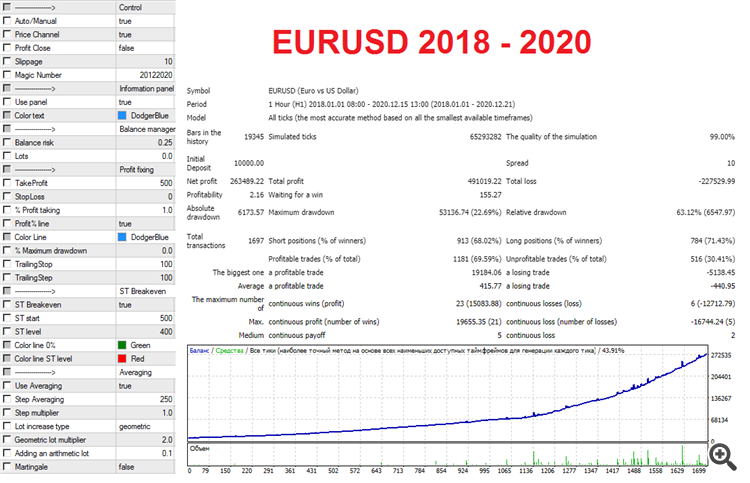Click the simulation quality 99.00% value
The image size is (750, 483).
(722, 137)
